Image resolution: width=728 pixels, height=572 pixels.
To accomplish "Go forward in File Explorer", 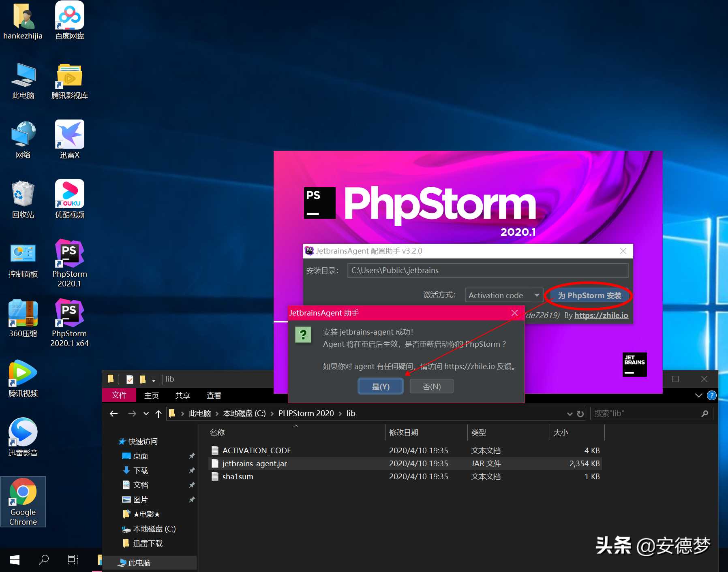I will tap(132, 414).
